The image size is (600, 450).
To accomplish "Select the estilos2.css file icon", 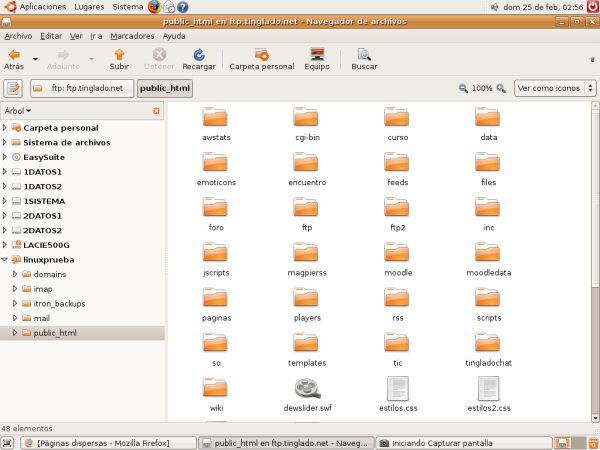I will (489, 388).
